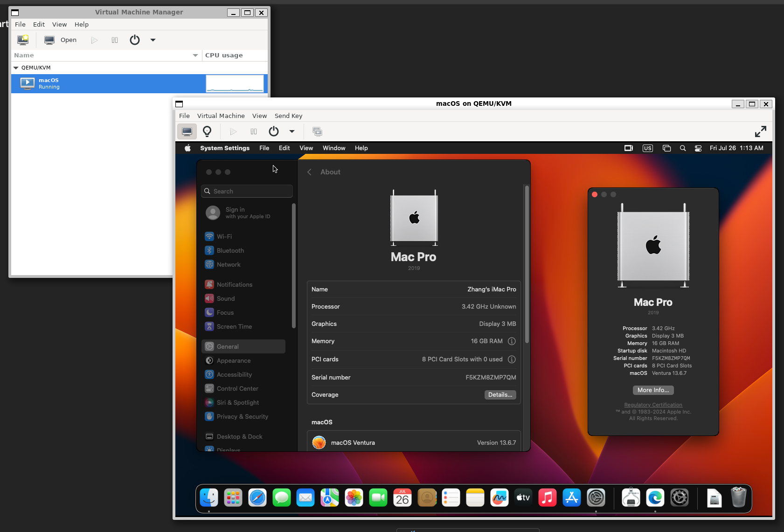This screenshot has height=532, width=784.
Task: Click More Info... in About This Mac window
Action: (653, 390)
